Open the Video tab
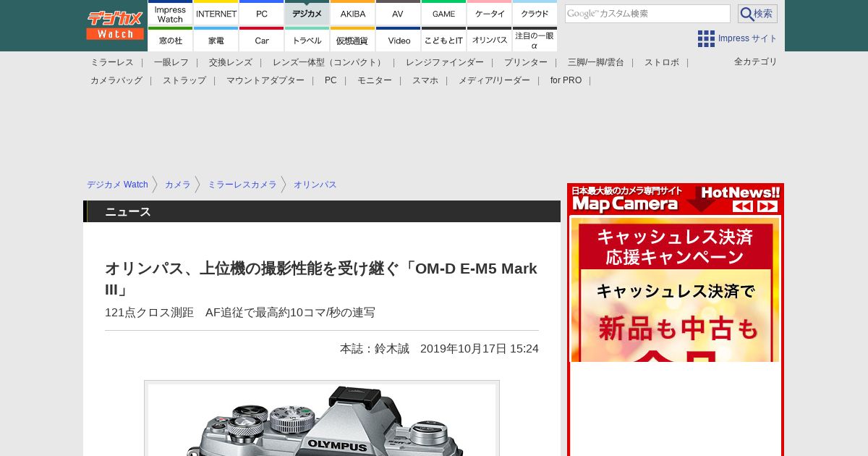 398,39
